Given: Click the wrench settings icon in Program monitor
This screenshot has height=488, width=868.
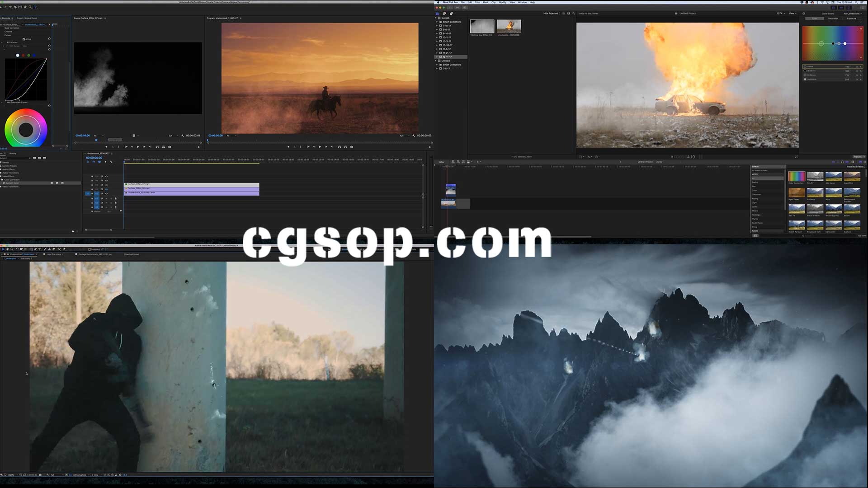Looking at the screenshot, I should [414, 136].
